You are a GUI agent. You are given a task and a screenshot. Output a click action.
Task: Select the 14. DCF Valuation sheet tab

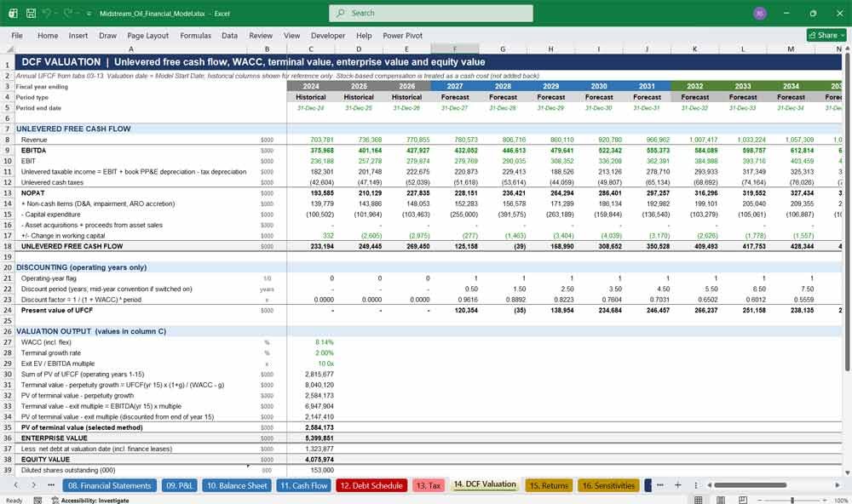[485, 484]
